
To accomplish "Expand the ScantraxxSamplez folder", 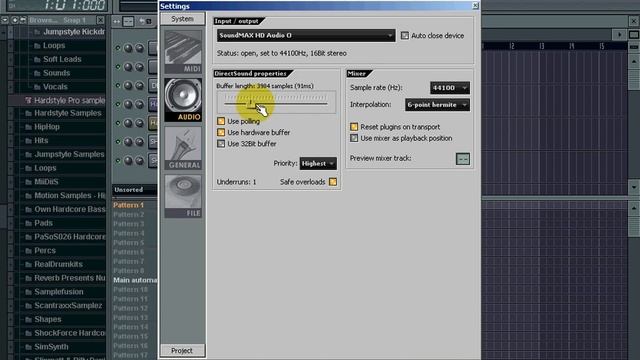I will [x=68, y=306].
